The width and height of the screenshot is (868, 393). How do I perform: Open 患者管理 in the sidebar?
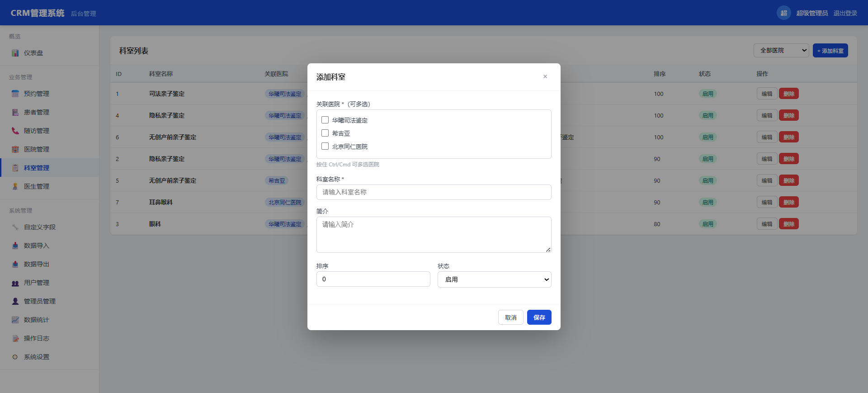[x=36, y=112]
